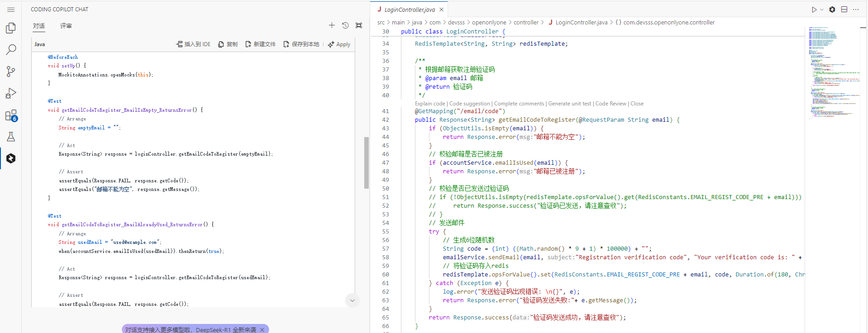This screenshot has height=333, width=868.
Task: Click Explain code CodeLens link
Action: (x=430, y=104)
